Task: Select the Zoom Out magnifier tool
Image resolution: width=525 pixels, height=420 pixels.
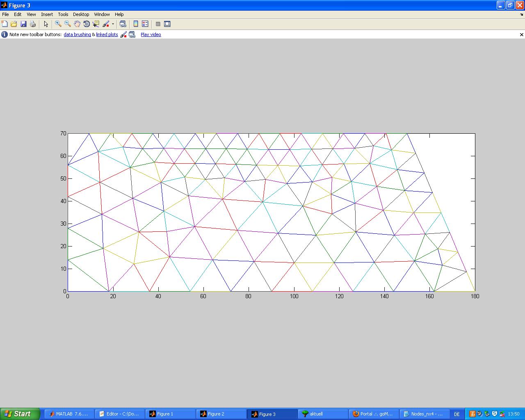Action: (x=68, y=24)
